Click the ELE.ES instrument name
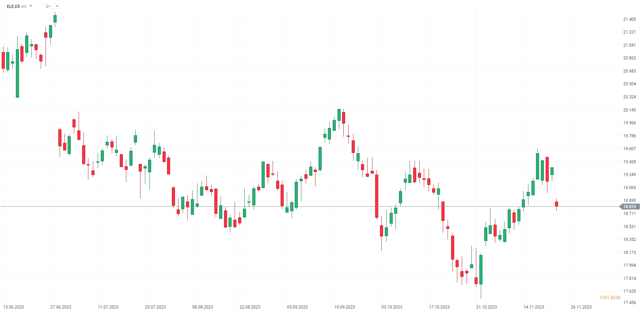 [13, 7]
